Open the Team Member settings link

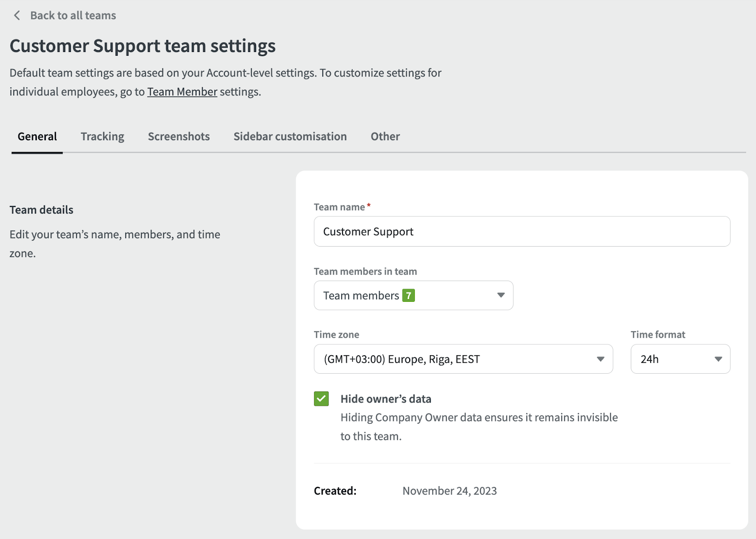tap(182, 92)
